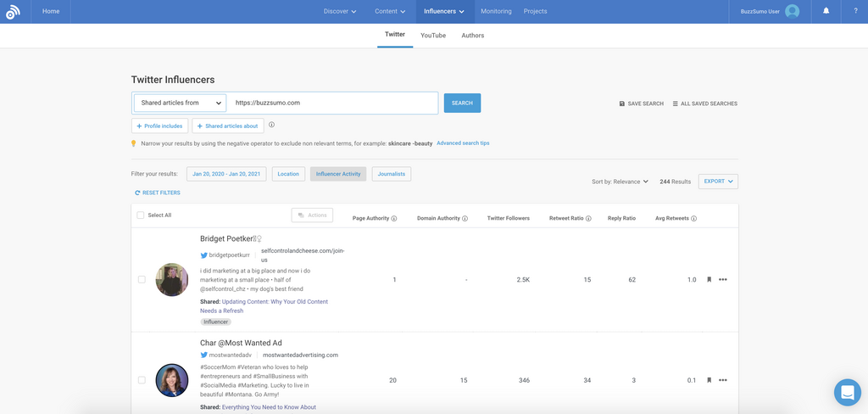Screen dimensions: 868x414
Task: Click Page Authority info icon
Action: coord(394,219)
